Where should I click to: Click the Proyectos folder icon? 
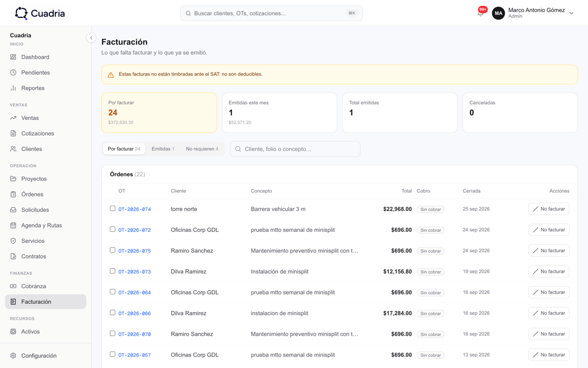(13, 179)
